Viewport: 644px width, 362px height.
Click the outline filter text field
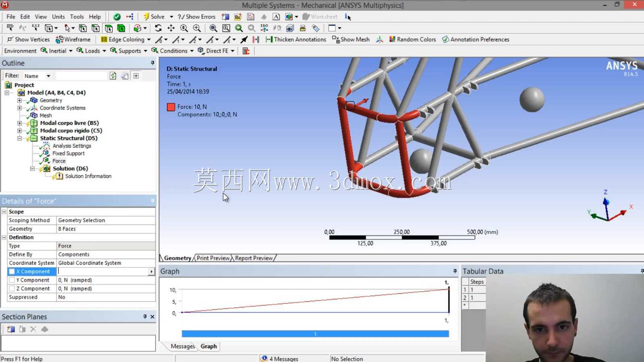(x=81, y=76)
